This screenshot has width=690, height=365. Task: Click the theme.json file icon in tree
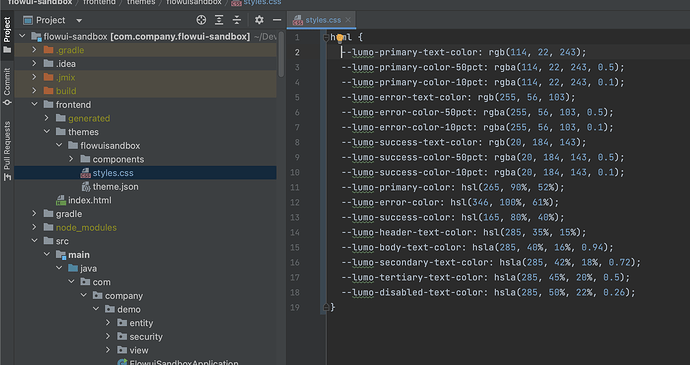click(86, 187)
